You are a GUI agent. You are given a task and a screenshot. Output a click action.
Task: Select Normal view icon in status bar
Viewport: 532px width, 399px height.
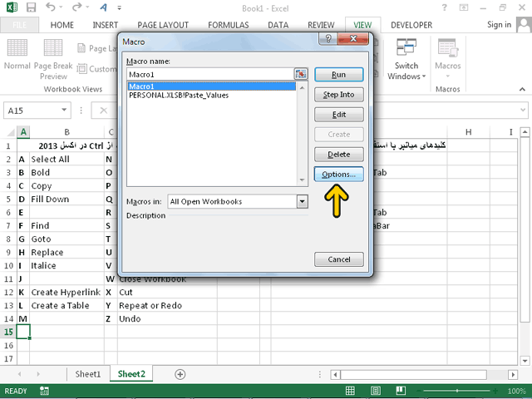click(x=349, y=391)
